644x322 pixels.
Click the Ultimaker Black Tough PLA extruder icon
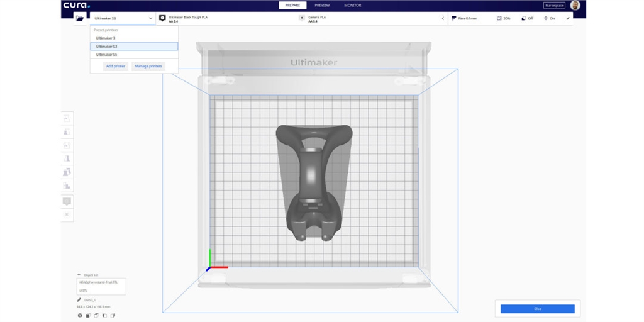coord(162,18)
